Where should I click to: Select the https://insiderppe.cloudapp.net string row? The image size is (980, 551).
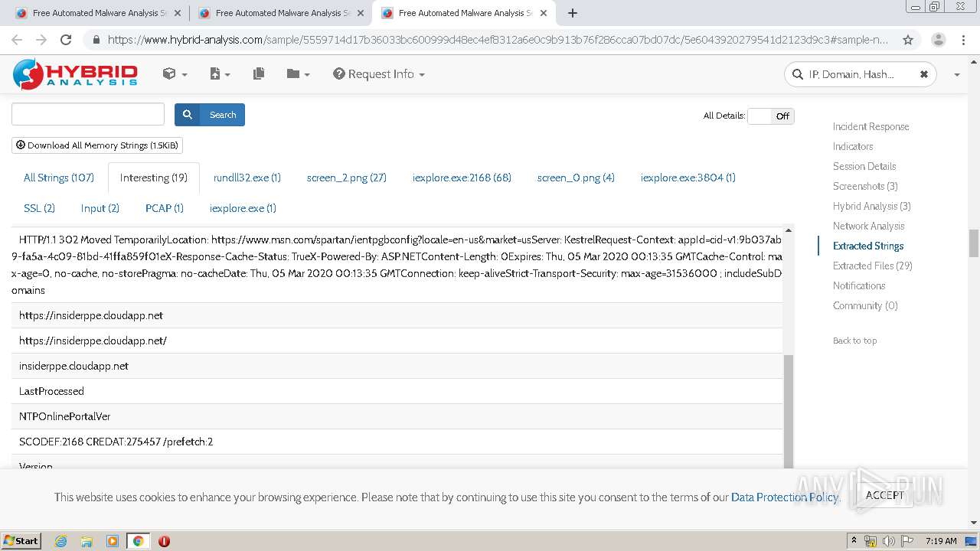(x=397, y=315)
